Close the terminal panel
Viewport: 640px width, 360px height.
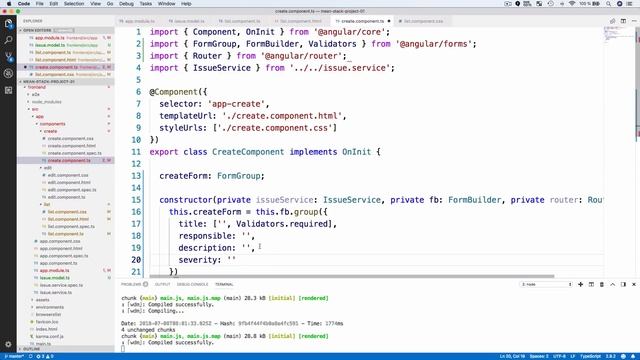coord(633,284)
